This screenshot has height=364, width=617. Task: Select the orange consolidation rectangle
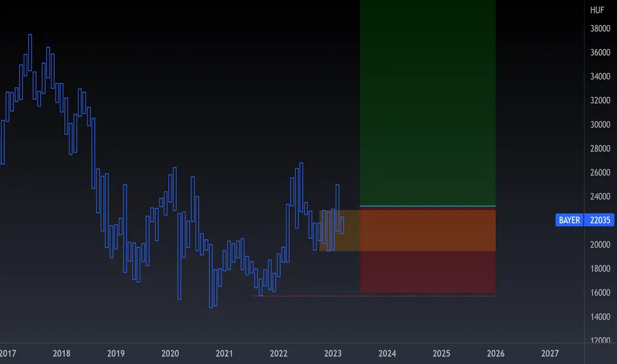click(407, 230)
